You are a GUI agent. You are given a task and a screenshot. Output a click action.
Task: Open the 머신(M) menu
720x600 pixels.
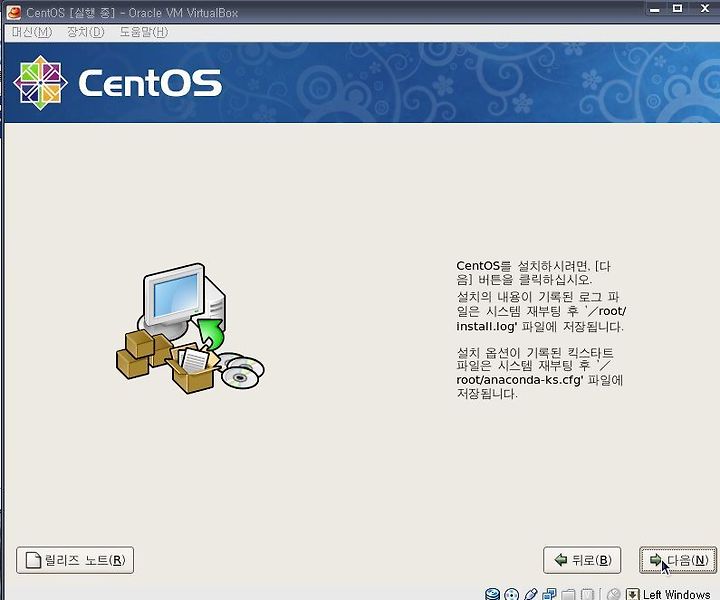[32, 32]
